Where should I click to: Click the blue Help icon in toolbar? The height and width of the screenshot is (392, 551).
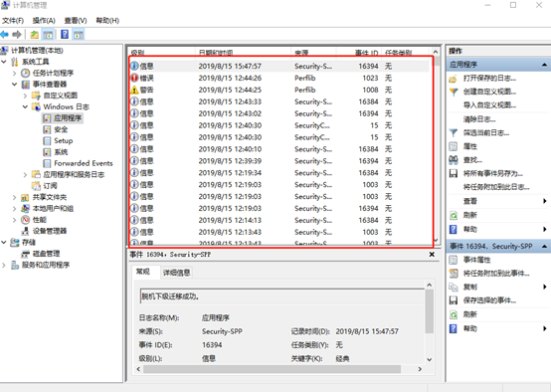(x=65, y=34)
